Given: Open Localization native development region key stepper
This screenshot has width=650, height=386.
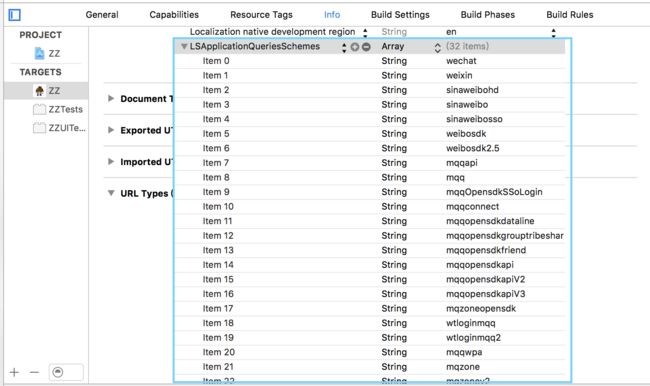Looking at the screenshot, I should 365,32.
